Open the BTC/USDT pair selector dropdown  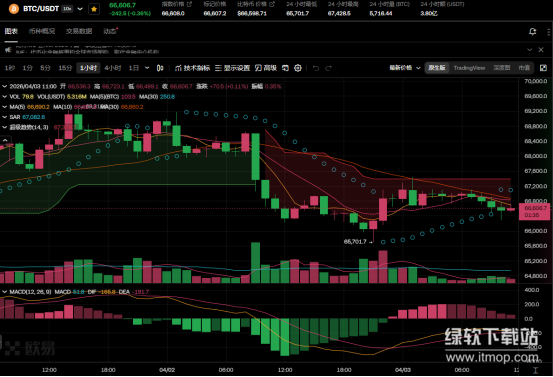coord(80,9)
